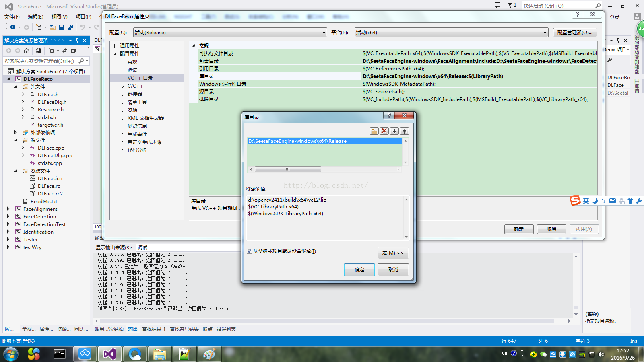Select the D:\SeetaFaceEngine-windows\x64\Release path entry

tap(324, 141)
